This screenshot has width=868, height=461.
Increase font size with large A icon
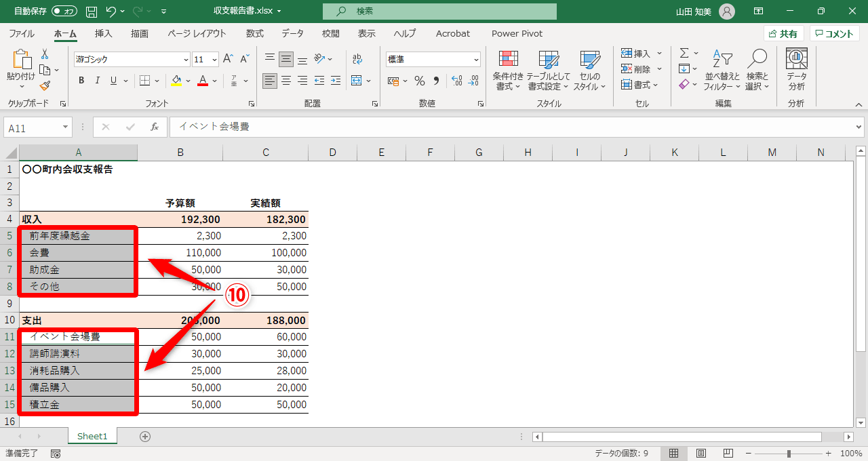(229, 59)
